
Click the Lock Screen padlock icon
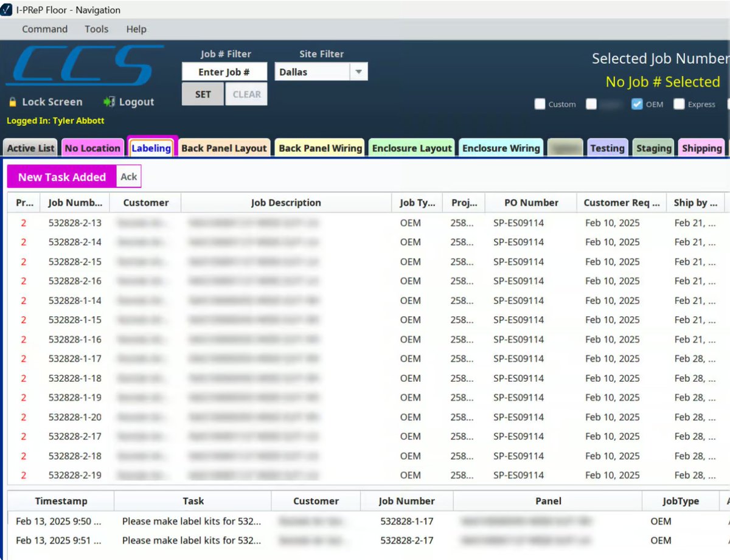13,102
